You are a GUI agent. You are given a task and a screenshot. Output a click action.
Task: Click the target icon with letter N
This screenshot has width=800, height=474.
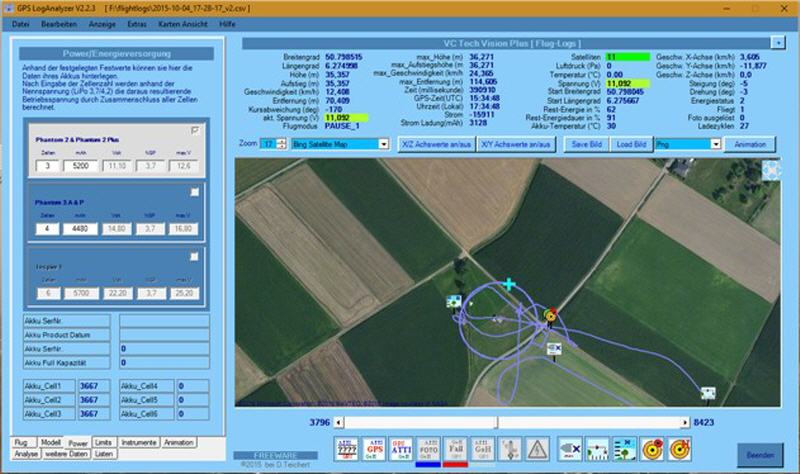tap(680, 449)
